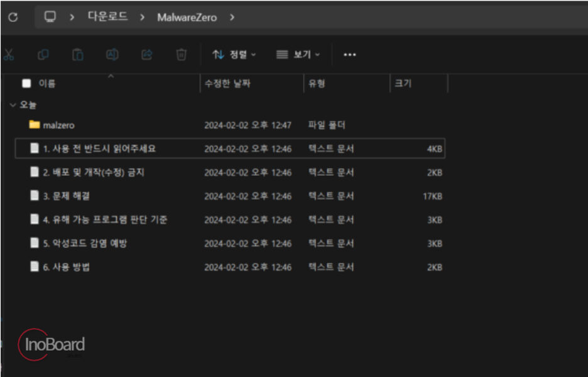Viewport: 588px width, 377px height.
Task: Click the text file icon of '5. 악성코드 감염 예방'
Action: [x=35, y=243]
